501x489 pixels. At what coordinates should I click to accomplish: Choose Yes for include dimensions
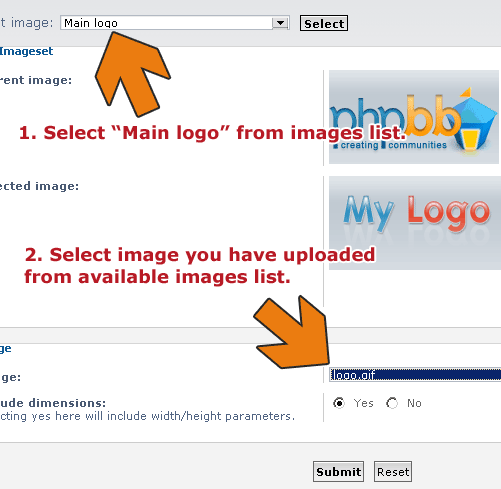point(339,403)
